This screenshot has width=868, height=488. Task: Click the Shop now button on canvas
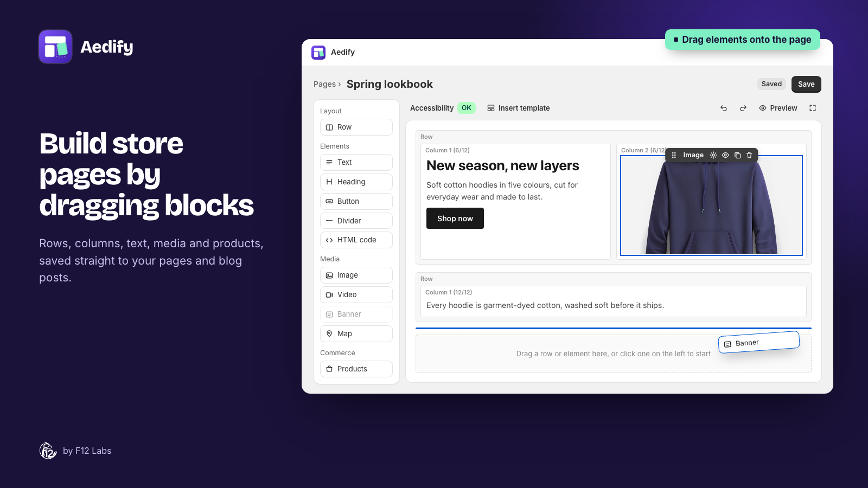pyautogui.click(x=455, y=219)
